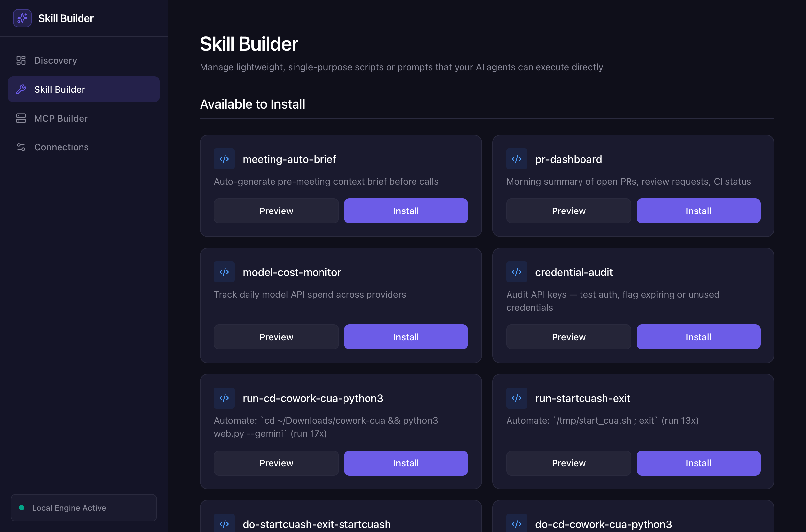Preview the credential-audit skill
Image resolution: width=806 pixels, height=532 pixels.
click(568, 337)
